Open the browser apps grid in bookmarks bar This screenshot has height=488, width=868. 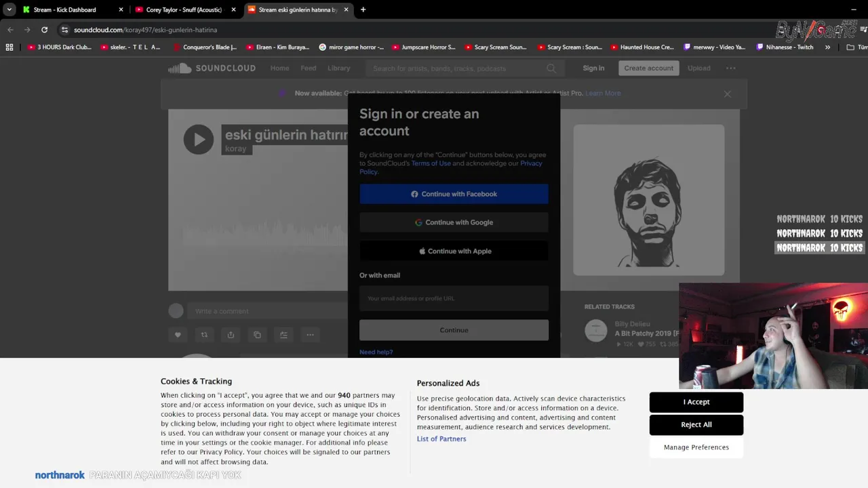9,47
